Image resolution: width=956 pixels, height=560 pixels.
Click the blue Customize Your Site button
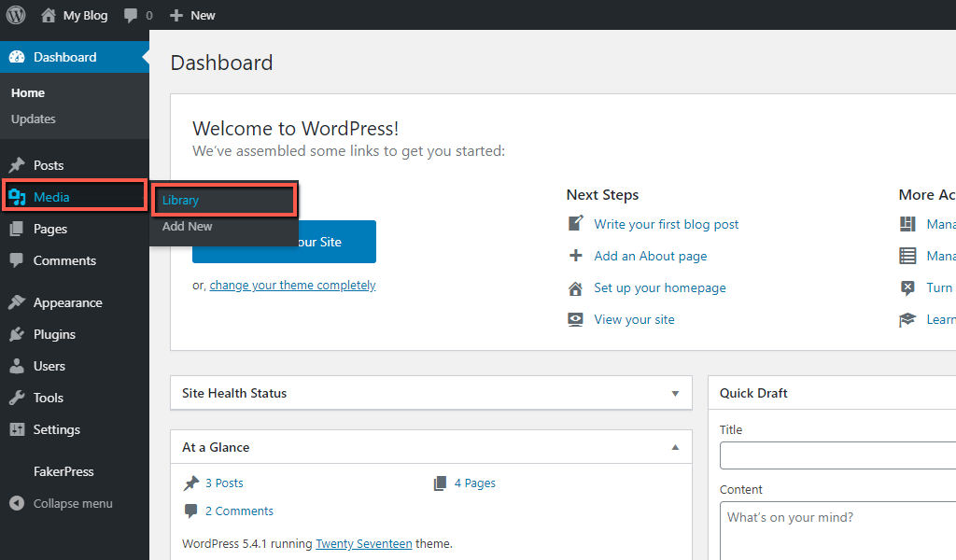click(x=284, y=242)
